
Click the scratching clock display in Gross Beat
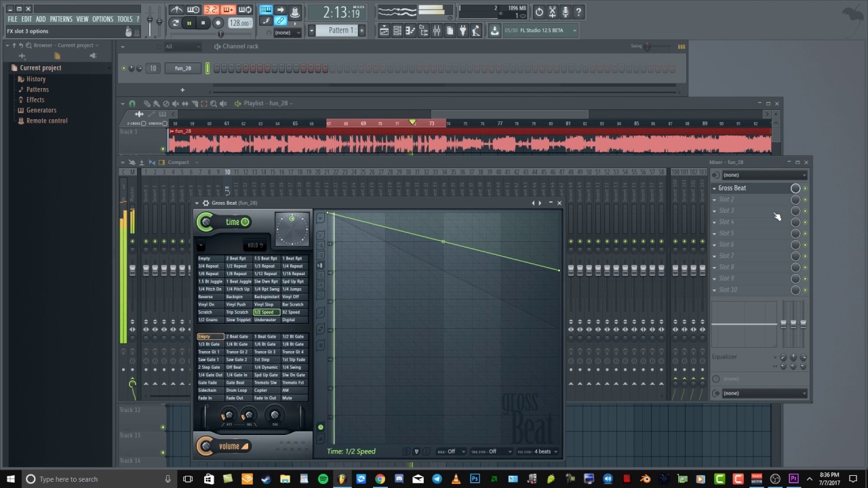coord(292,229)
